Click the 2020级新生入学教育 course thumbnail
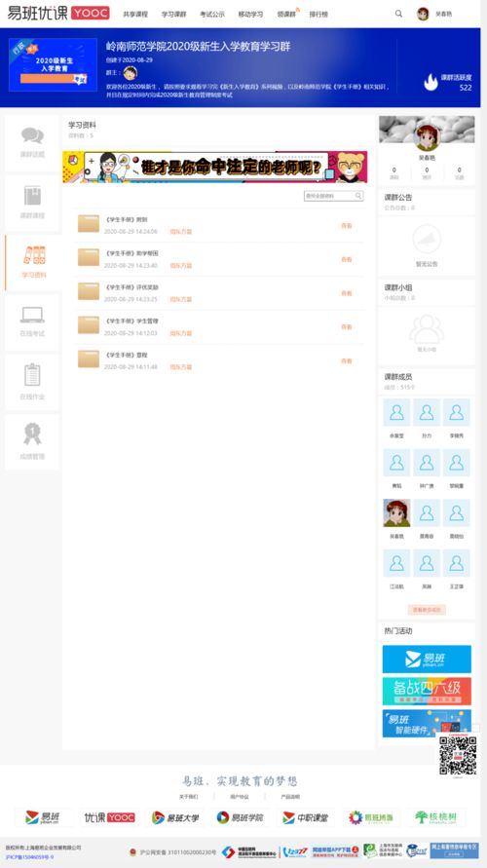Image resolution: width=487 pixels, height=868 pixels. (x=54, y=64)
